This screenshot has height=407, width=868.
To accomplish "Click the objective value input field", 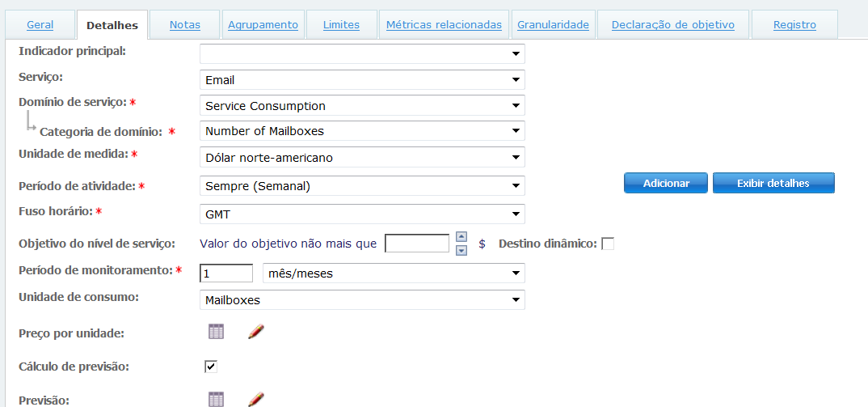I will 417,244.
